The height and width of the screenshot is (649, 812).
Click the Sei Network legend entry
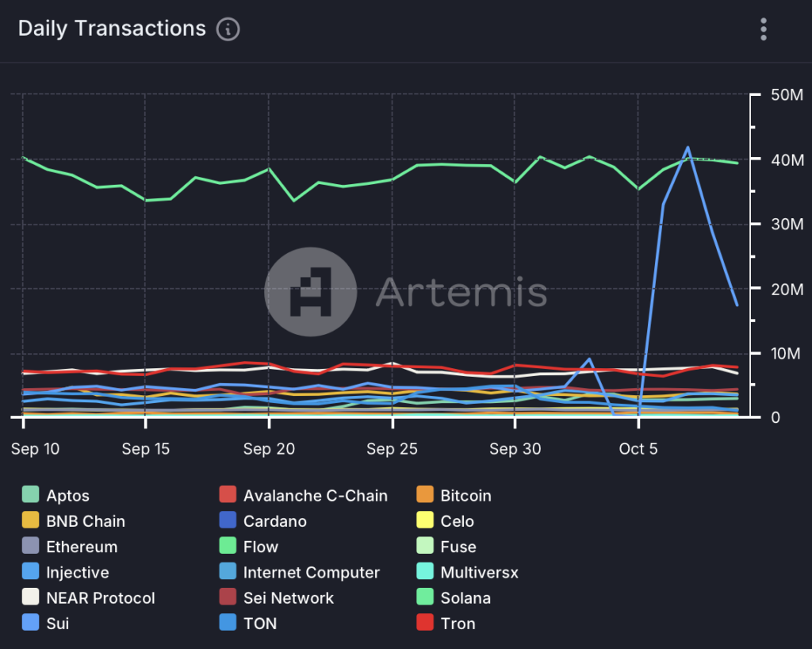coord(289,598)
